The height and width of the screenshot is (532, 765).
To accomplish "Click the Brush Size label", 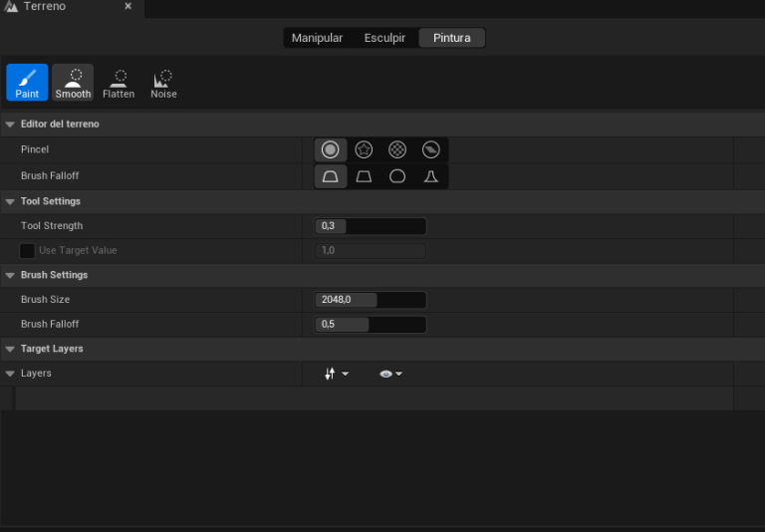I will 46,300.
